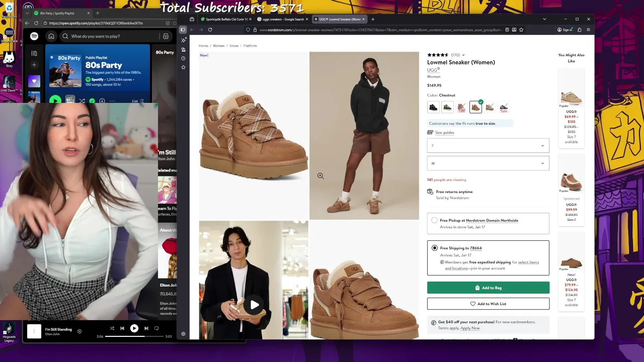This screenshot has height=362, width=644.
Task: Toggle the browser sidebar button
Action: (x=183, y=30)
